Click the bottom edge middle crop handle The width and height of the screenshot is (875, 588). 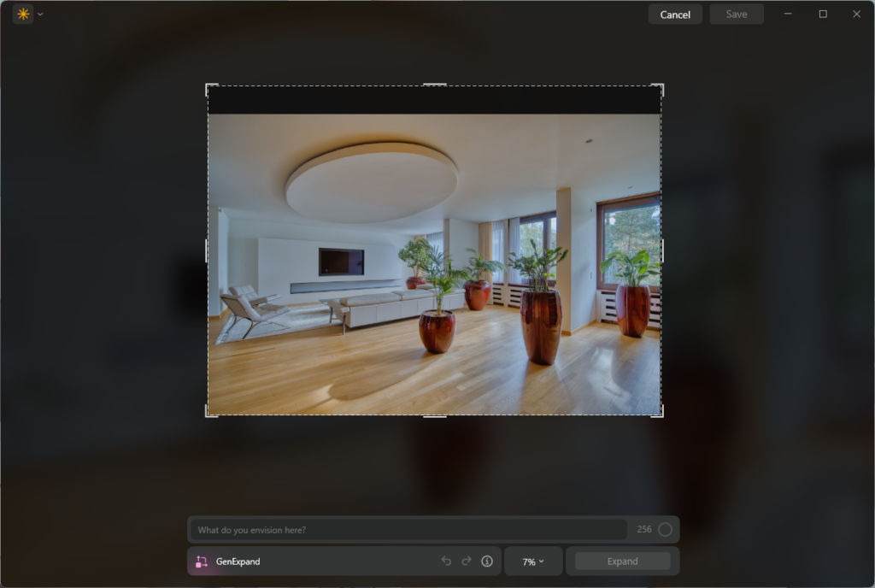[435, 416]
